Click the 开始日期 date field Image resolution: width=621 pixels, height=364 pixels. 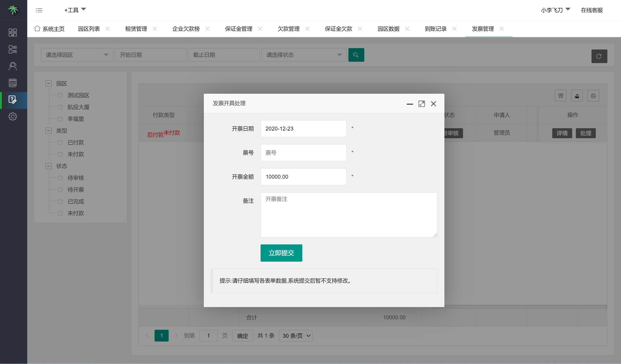150,55
